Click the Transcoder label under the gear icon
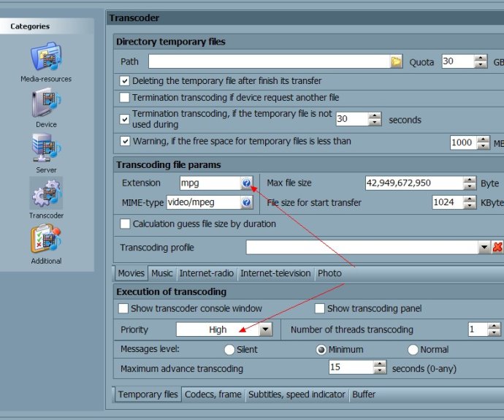Image resolution: width=504 pixels, height=420 pixels. click(x=46, y=215)
